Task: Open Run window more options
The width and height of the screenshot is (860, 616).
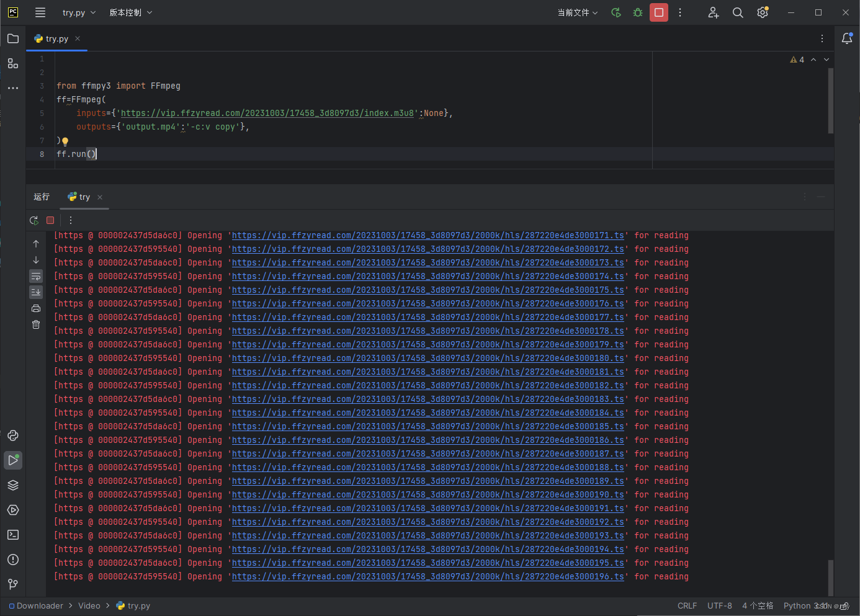Action: click(71, 220)
